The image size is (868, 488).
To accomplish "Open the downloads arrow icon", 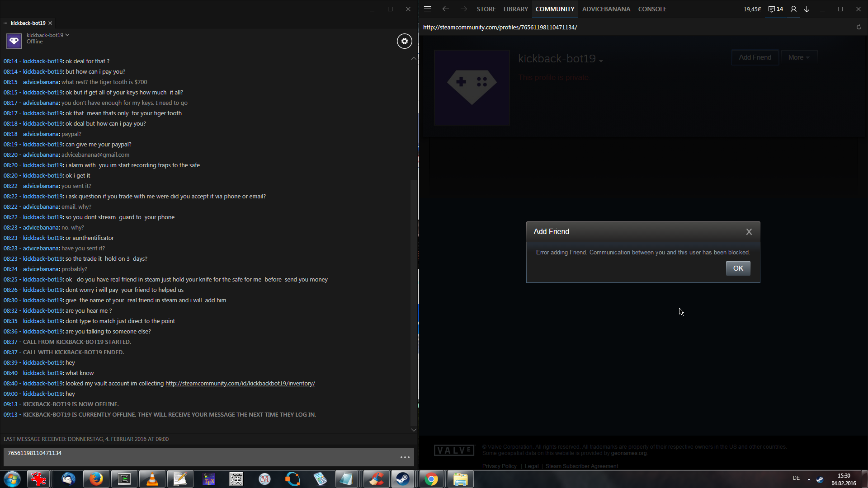I will point(807,9).
